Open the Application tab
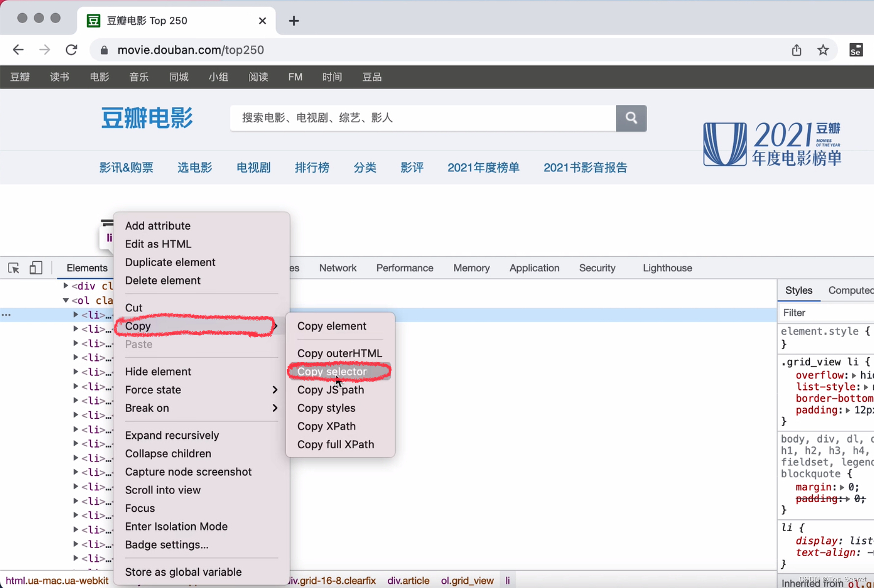 point(534,268)
